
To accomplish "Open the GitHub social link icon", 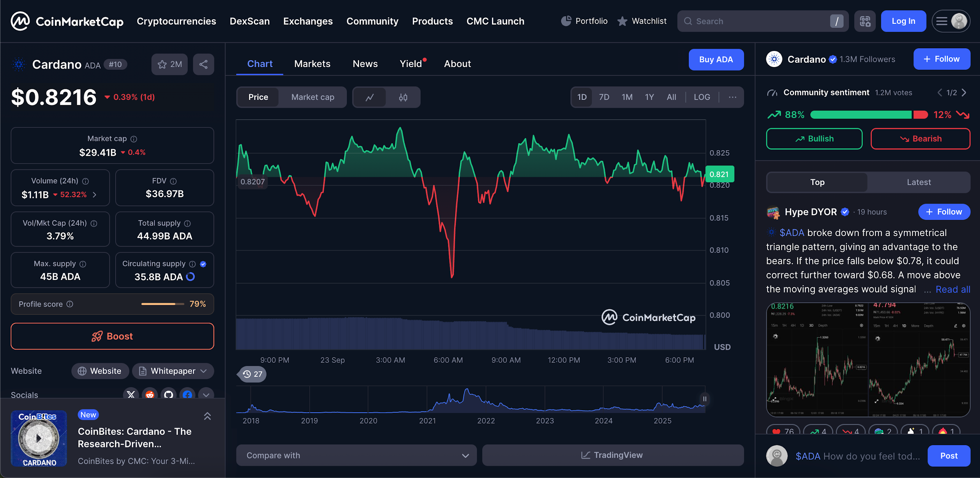I will click(169, 394).
